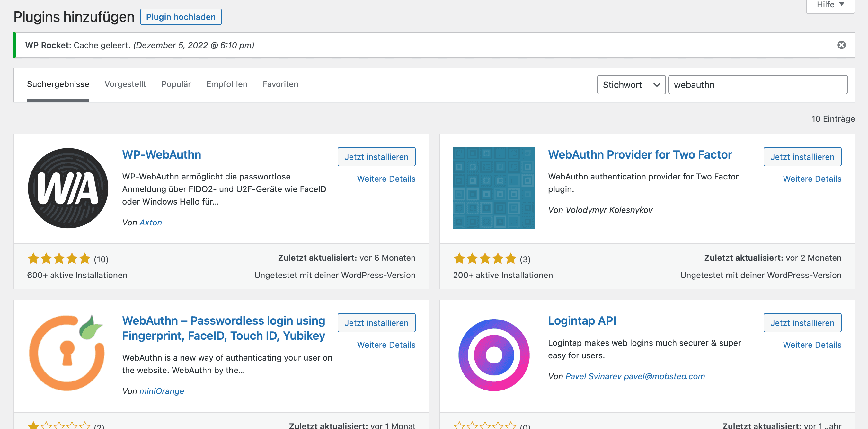This screenshot has height=429, width=868.
Task: Open the WebAuthn Passwordless login title link
Action: pyautogui.click(x=223, y=328)
